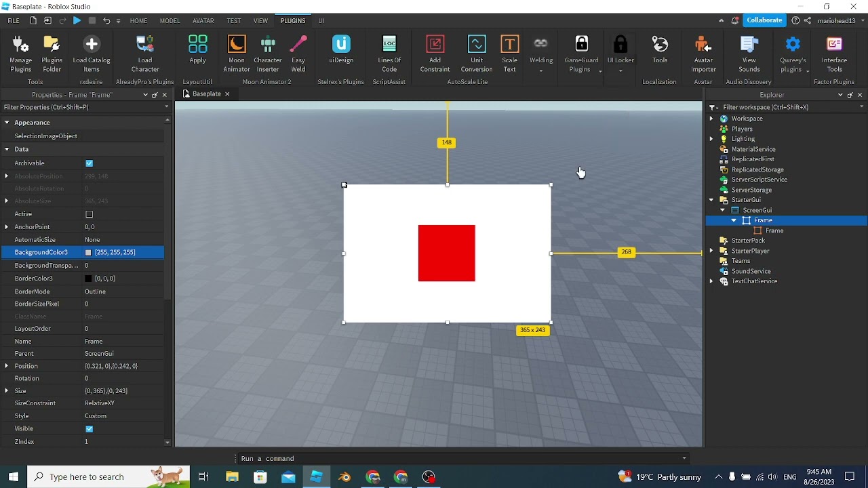Screen dimensions: 868x488
Task: Open the Avatar Importer
Action: (x=703, y=54)
